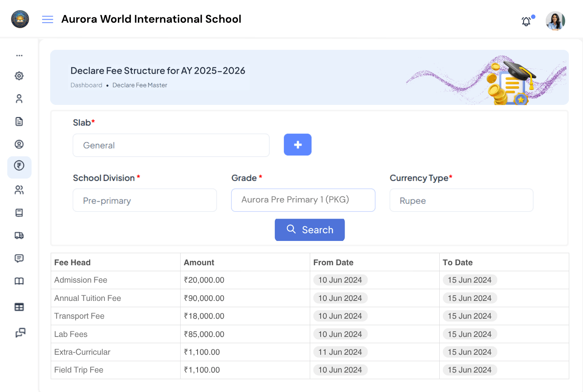Open the Currency Type dropdown showing Rupee

pos(461,200)
